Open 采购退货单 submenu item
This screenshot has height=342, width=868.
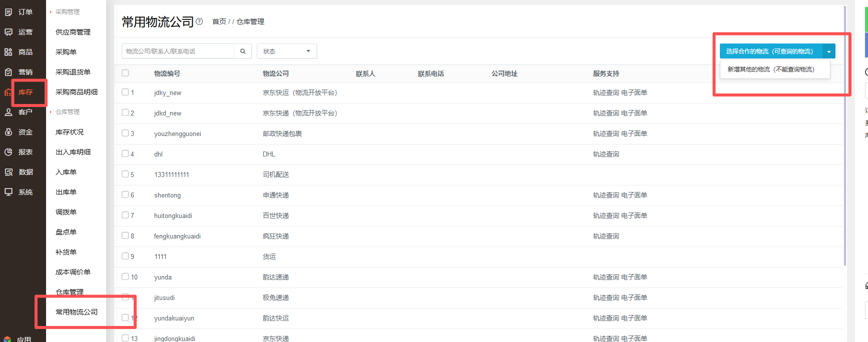(x=73, y=72)
